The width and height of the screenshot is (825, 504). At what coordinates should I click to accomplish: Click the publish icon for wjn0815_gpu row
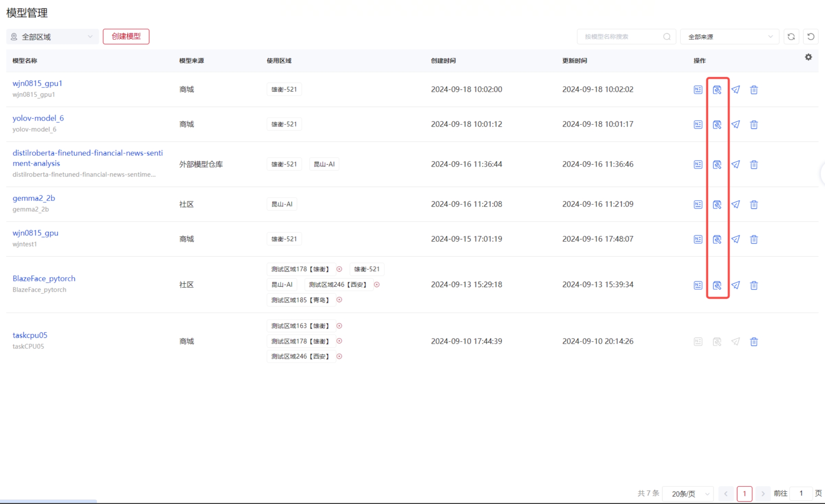(735, 239)
